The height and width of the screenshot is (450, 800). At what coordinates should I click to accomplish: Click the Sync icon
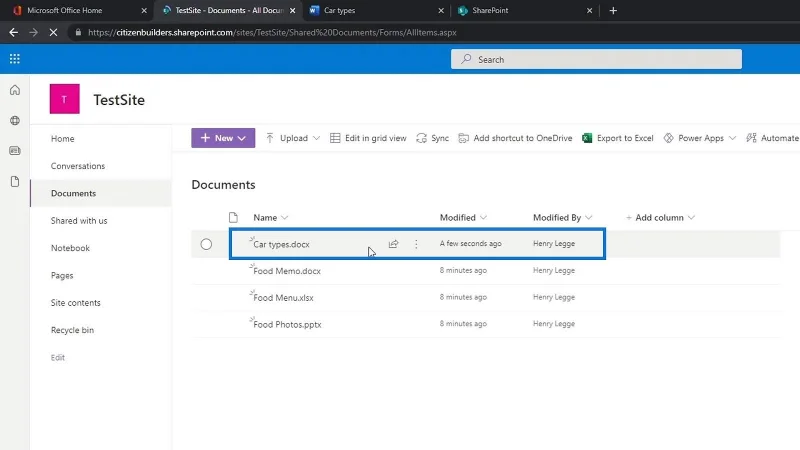[421, 138]
